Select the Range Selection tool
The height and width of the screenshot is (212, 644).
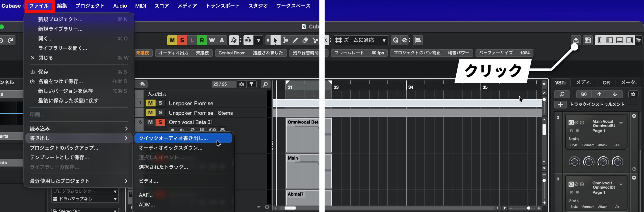[x=285, y=40]
